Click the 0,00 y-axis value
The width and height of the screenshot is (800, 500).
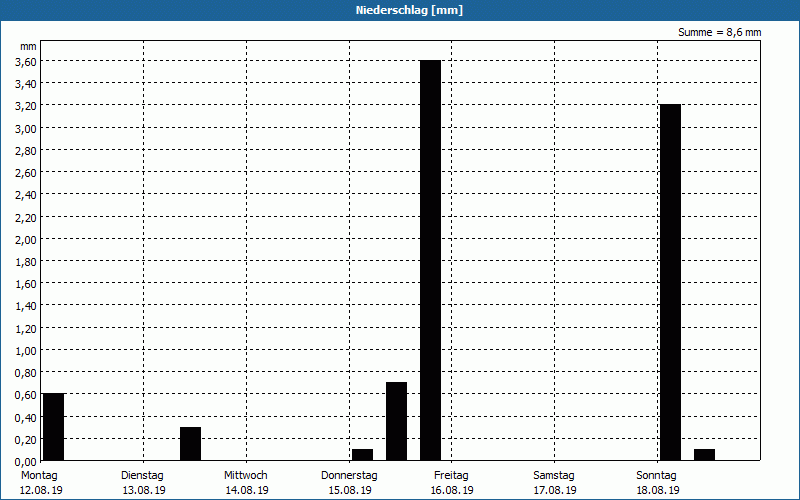26,462
